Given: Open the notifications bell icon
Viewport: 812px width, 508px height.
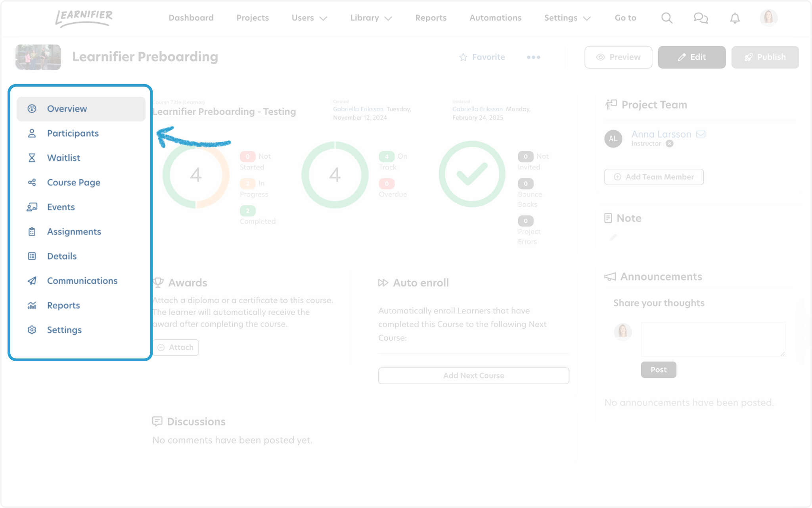Looking at the screenshot, I should point(735,18).
